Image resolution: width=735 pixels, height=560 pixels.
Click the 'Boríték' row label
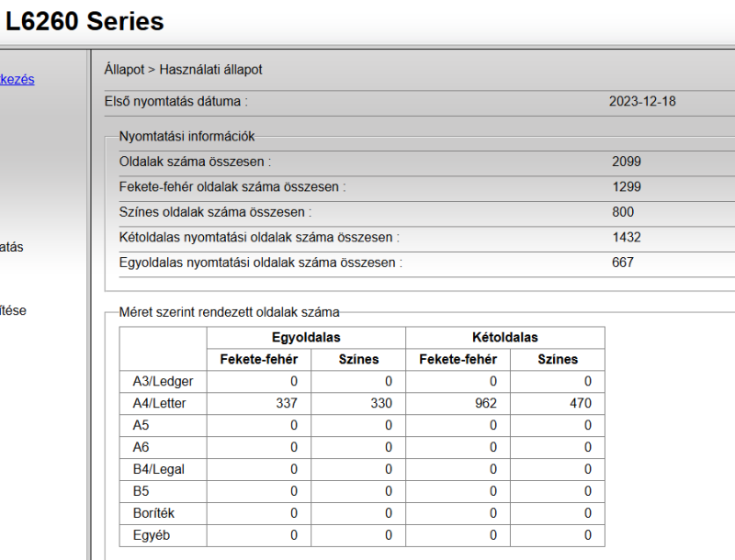(146, 513)
